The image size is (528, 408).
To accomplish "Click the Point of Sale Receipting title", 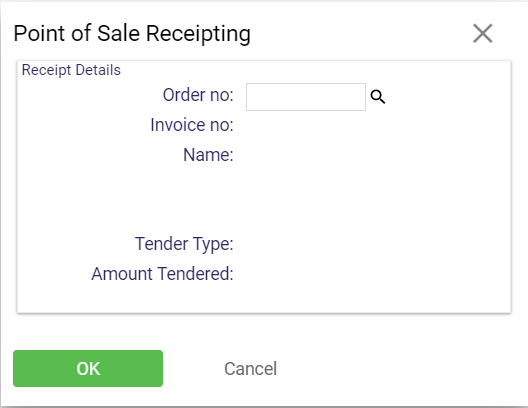I will pyautogui.click(x=132, y=34).
